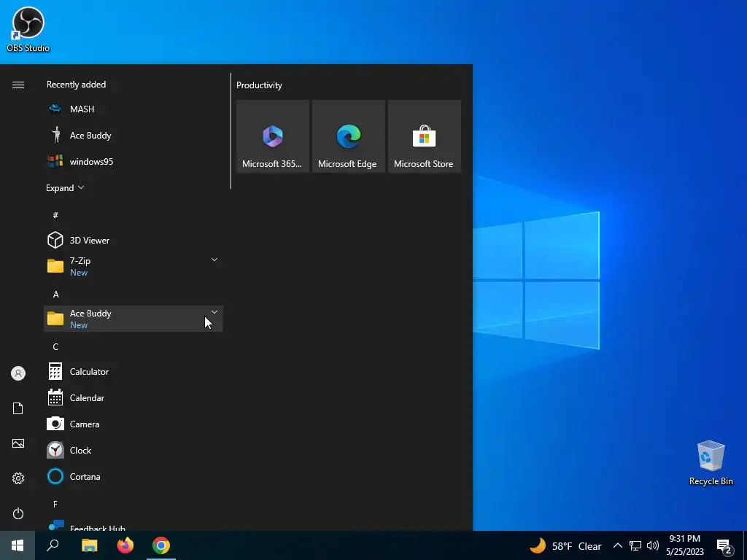Launch MASH from Recently added
The width and height of the screenshot is (747, 560).
tap(133, 109)
